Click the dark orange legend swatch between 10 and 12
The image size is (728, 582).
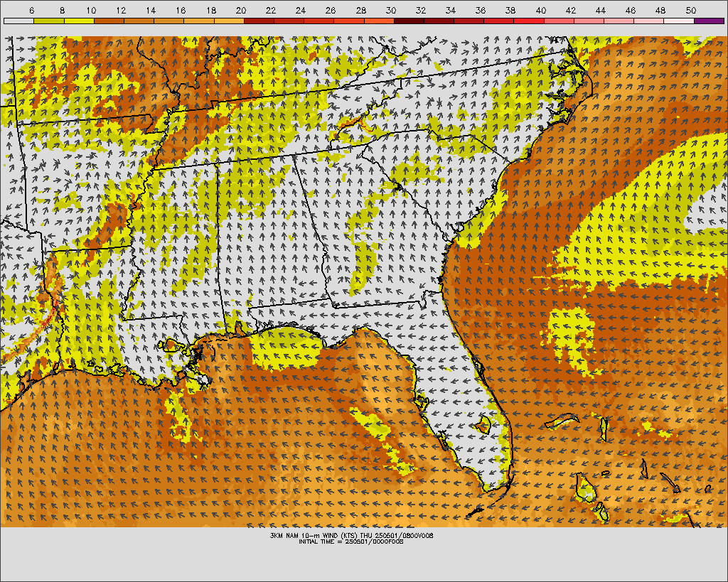109,21
